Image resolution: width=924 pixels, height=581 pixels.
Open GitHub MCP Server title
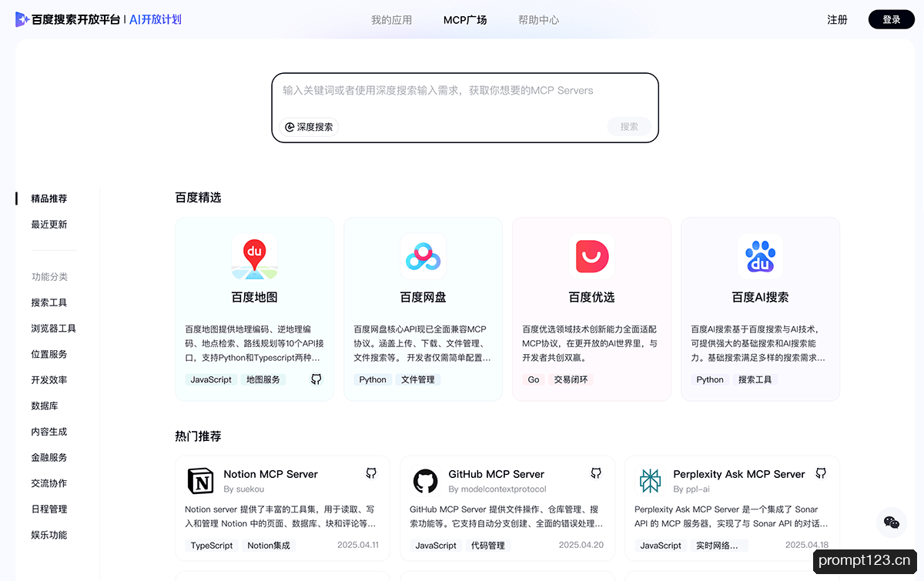coord(496,474)
